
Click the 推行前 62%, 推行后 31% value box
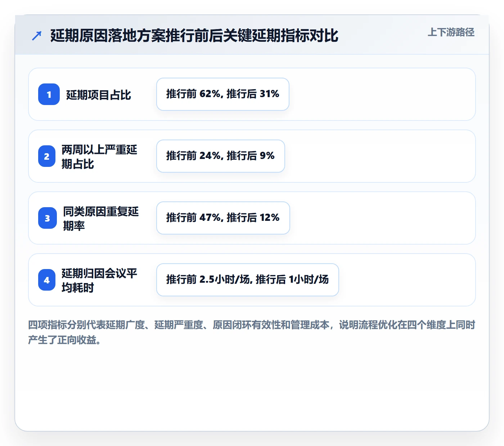[223, 94]
